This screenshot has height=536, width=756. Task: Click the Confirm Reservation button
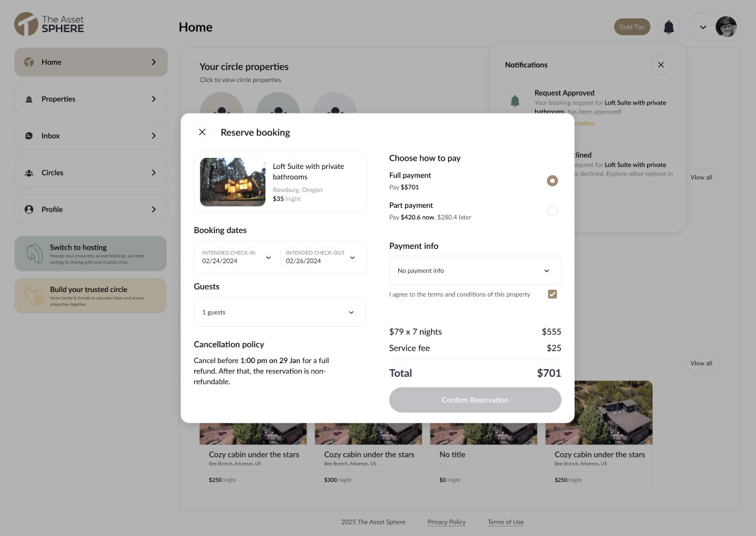point(475,400)
